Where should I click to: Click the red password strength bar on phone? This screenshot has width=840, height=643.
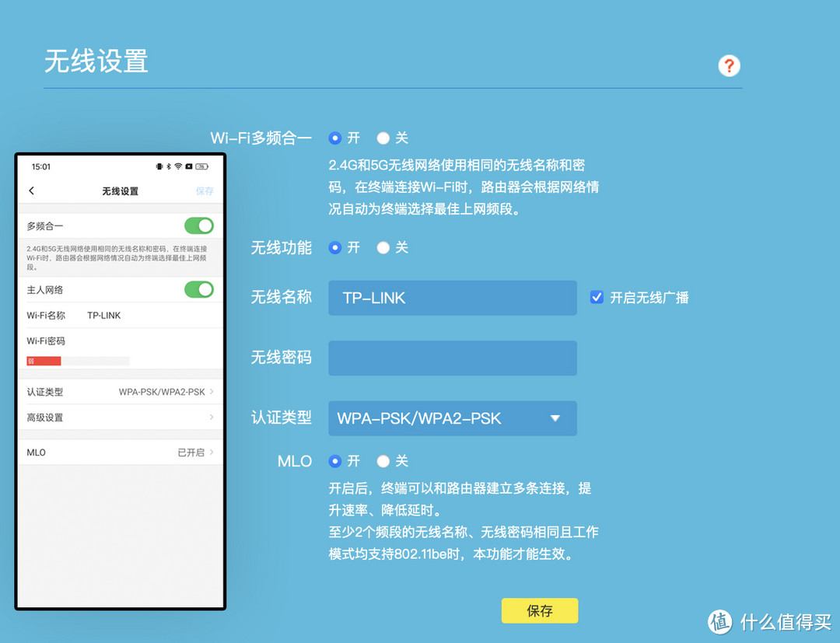(x=44, y=361)
